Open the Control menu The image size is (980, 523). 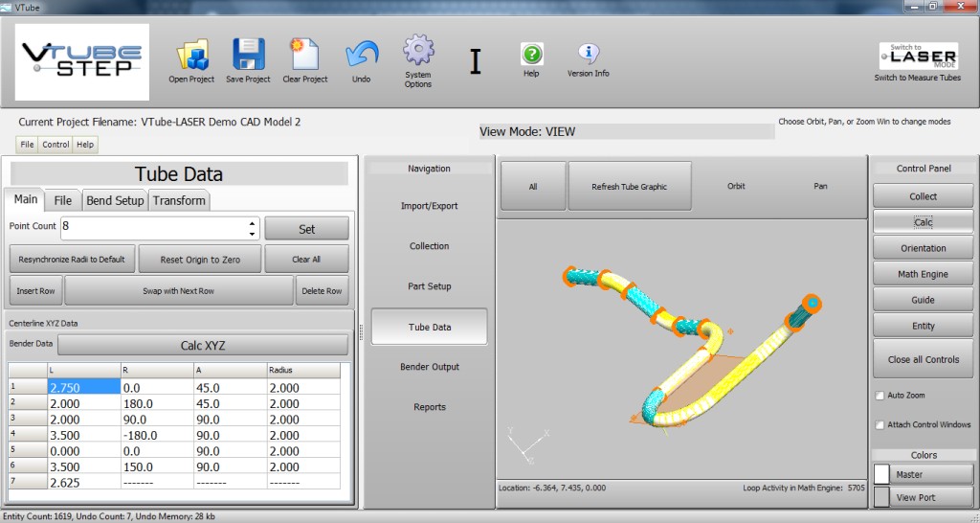coord(56,145)
